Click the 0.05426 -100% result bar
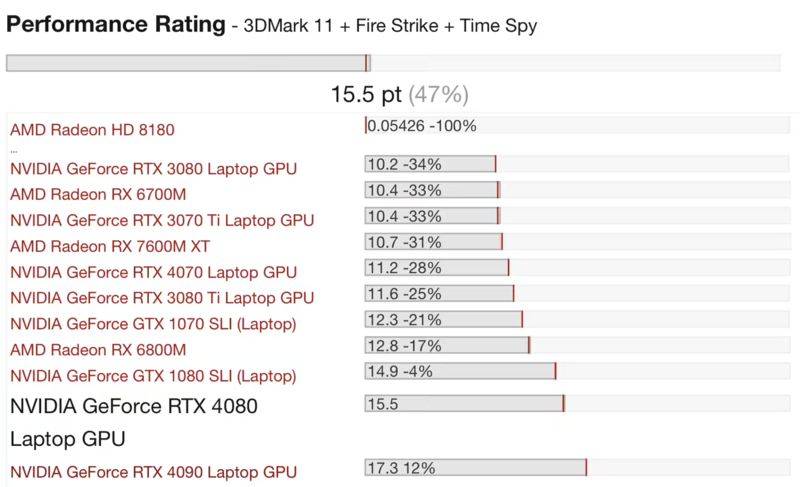This screenshot has width=800, height=487. 420,126
